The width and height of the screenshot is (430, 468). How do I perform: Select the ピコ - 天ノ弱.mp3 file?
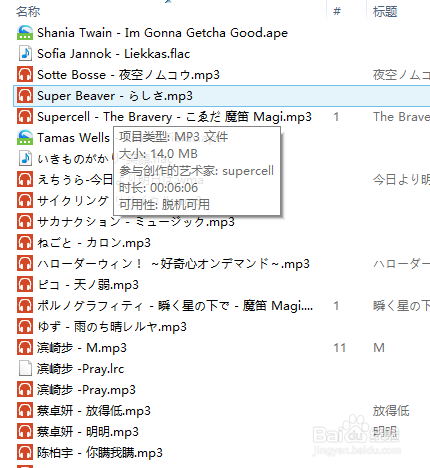(x=88, y=285)
